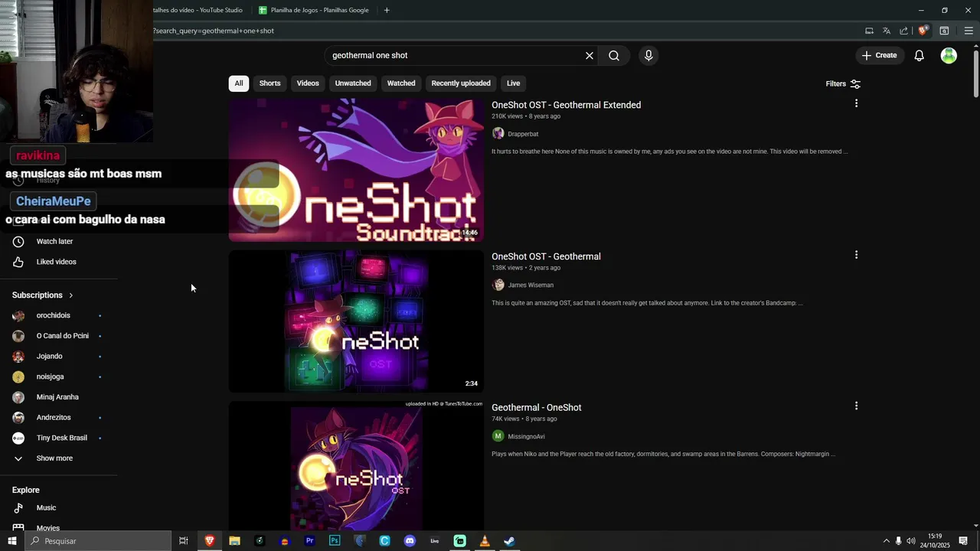The height and width of the screenshot is (551, 980).
Task: Click the magnifier search button
Action: (614, 55)
